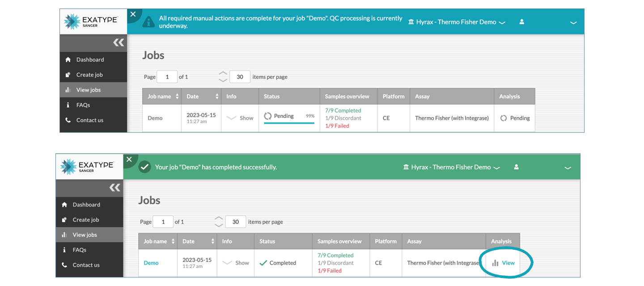Open Create job in top panel sidebar
The image size is (644, 286).
93,75
